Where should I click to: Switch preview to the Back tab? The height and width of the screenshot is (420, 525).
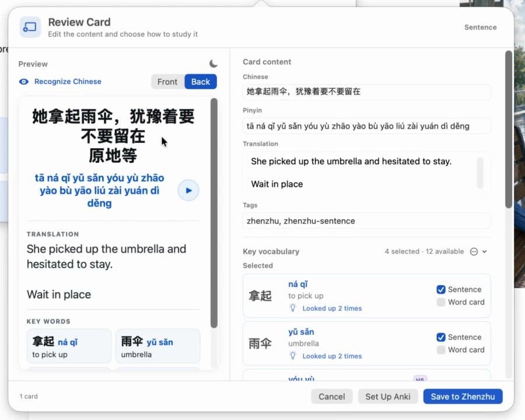[x=201, y=82]
